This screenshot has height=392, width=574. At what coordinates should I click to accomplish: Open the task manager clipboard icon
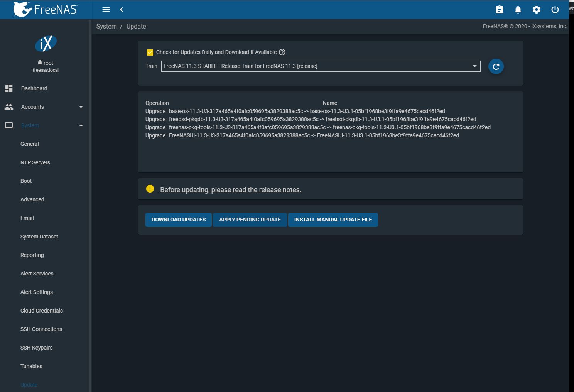point(499,10)
